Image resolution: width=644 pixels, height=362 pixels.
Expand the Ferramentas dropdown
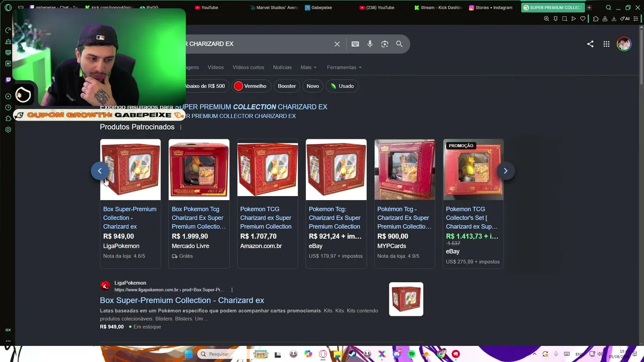click(344, 67)
